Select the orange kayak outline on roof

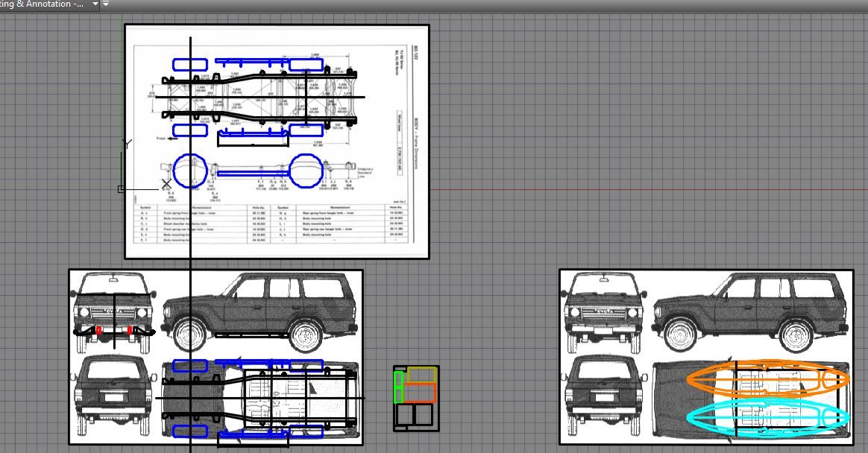coord(767,379)
